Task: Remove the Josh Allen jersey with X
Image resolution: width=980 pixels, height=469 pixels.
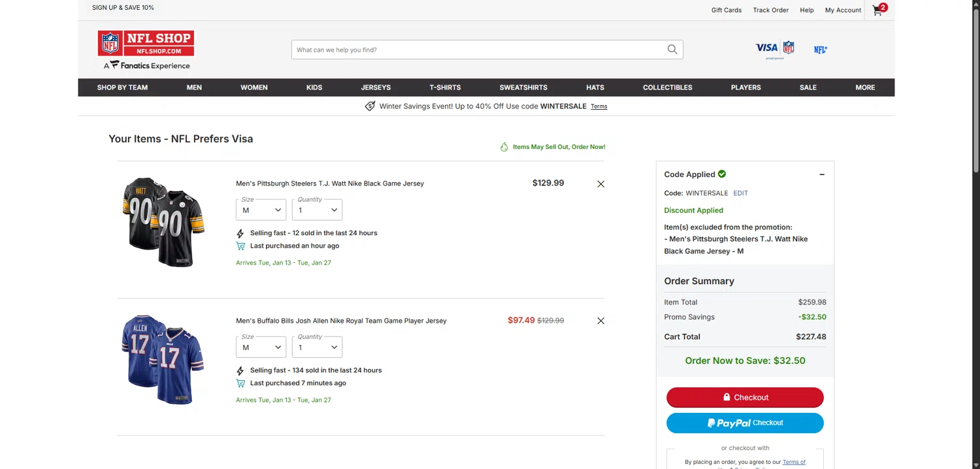Action: (600, 321)
